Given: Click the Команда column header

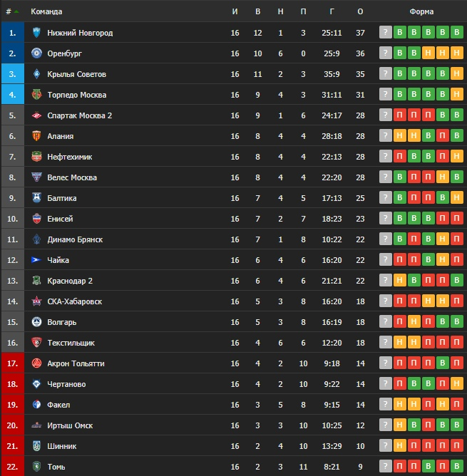Looking at the screenshot, I should (x=46, y=11).
